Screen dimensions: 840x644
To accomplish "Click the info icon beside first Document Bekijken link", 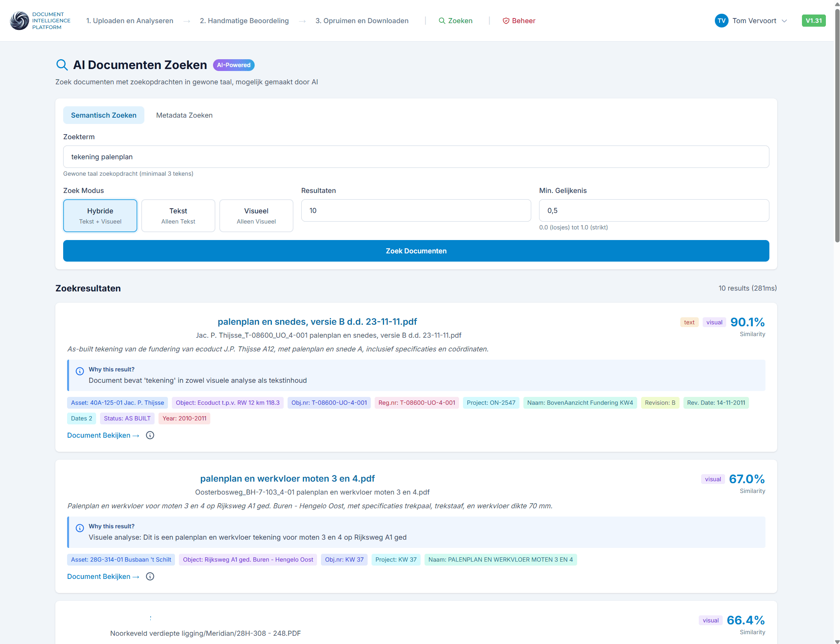I will (x=150, y=435).
